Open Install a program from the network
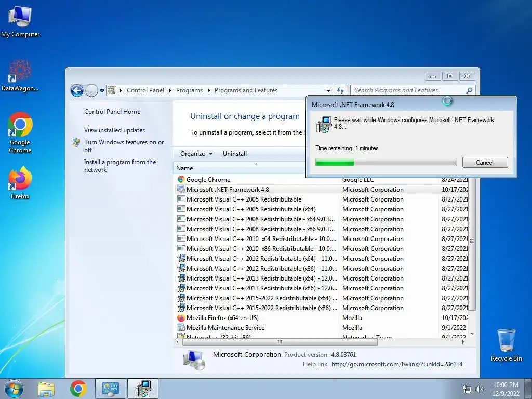 120,166
